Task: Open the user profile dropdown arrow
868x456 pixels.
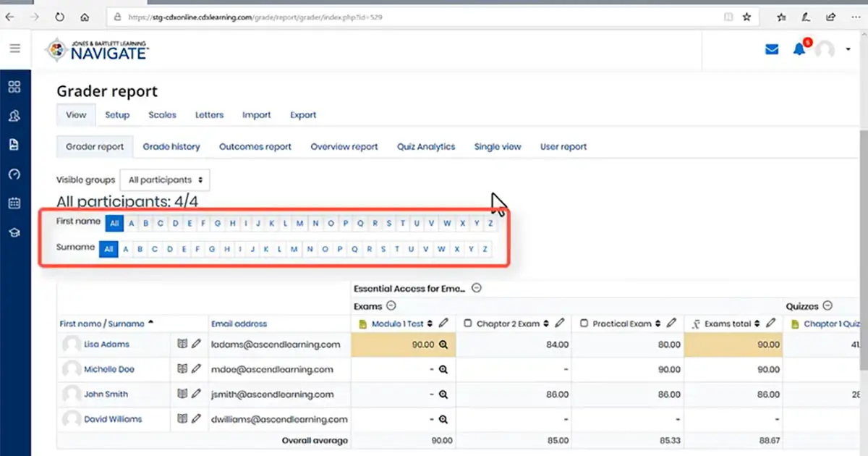Action: coord(848,49)
